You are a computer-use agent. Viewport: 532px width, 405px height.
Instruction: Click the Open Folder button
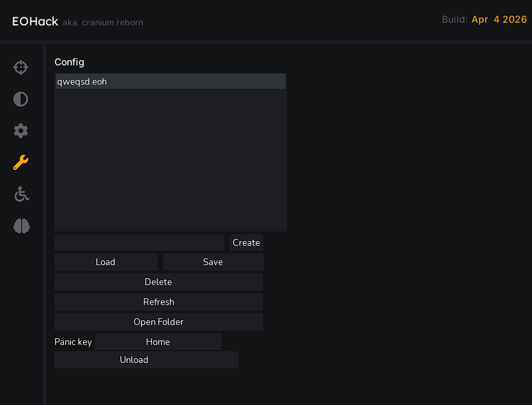158,322
